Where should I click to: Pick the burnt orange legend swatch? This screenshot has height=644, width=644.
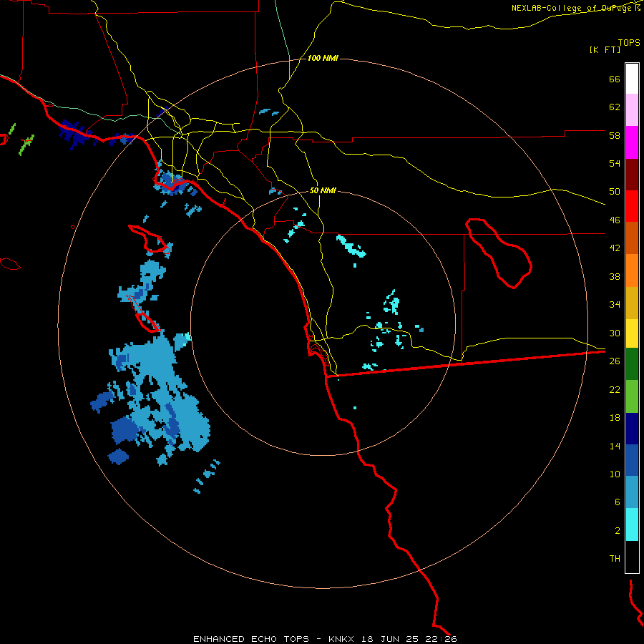click(632, 238)
